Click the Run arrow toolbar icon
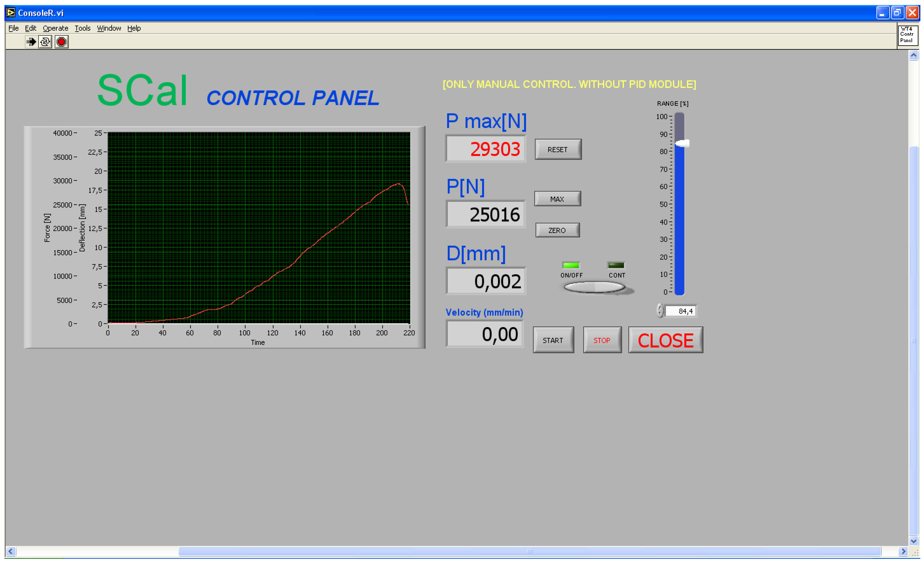924x562 pixels. (x=31, y=42)
